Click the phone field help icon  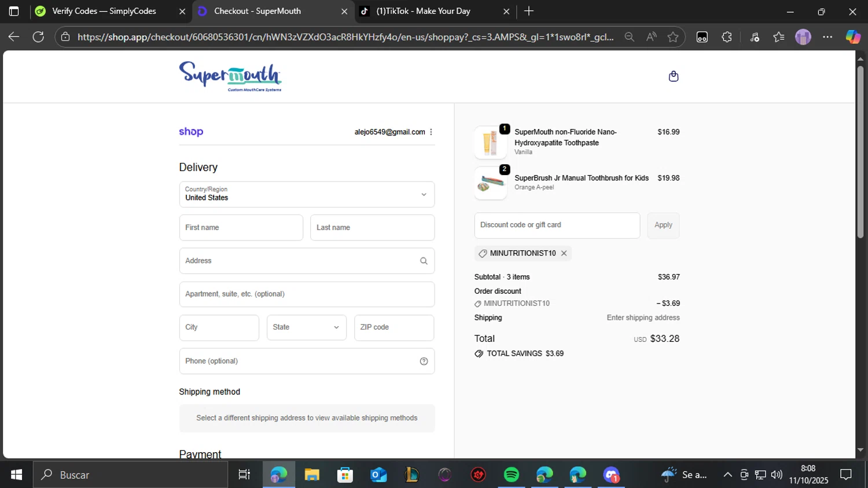424,361
